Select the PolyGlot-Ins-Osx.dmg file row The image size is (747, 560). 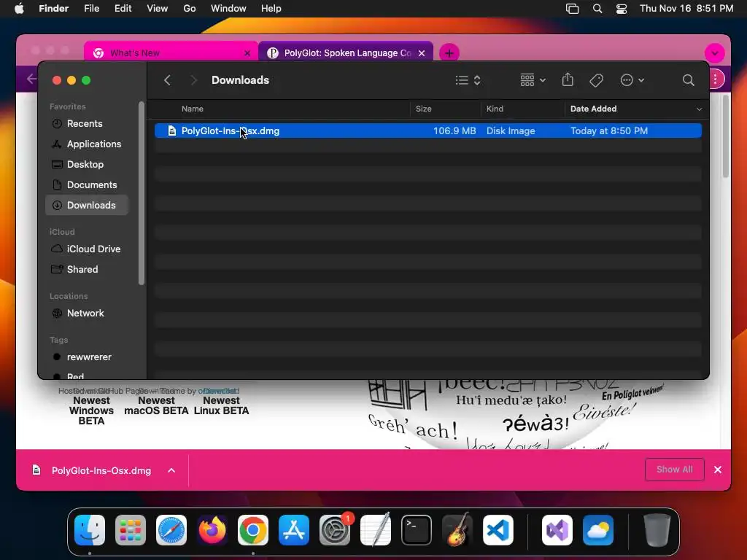pyautogui.click(x=427, y=131)
